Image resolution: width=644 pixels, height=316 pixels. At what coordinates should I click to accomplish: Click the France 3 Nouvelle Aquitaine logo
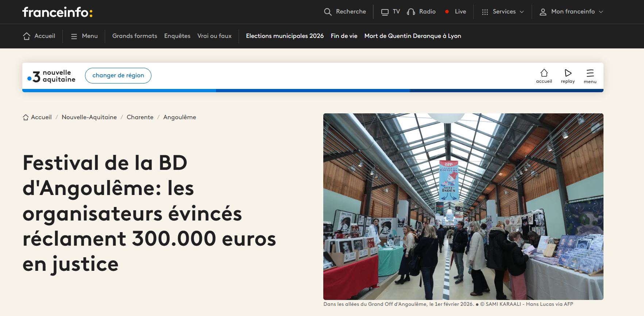pyautogui.click(x=51, y=76)
